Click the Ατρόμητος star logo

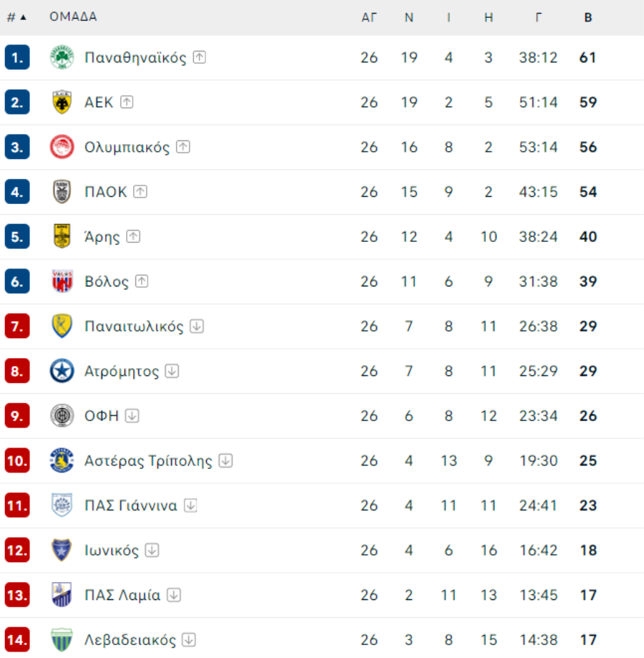[62, 371]
